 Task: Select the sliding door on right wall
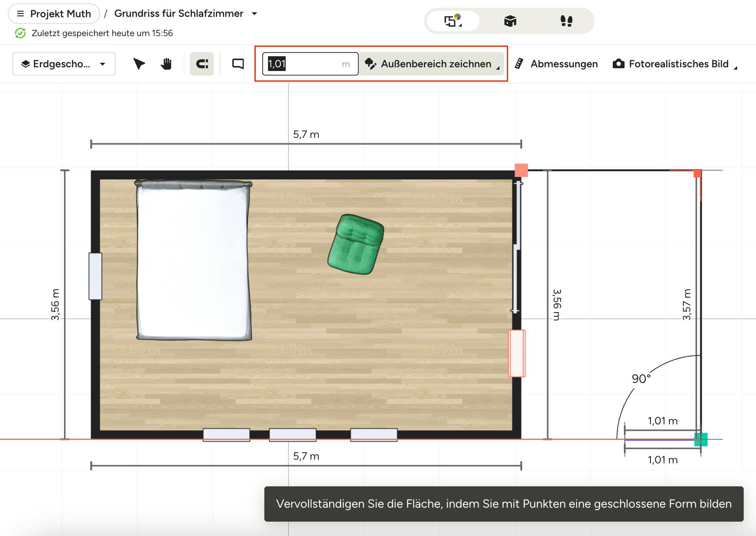(517, 247)
